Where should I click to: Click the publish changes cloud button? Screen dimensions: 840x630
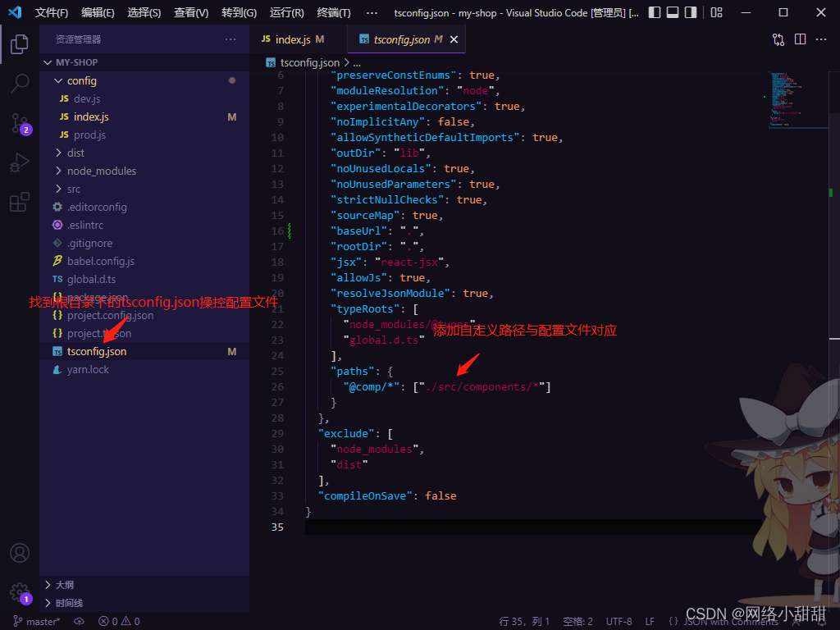click(x=78, y=621)
